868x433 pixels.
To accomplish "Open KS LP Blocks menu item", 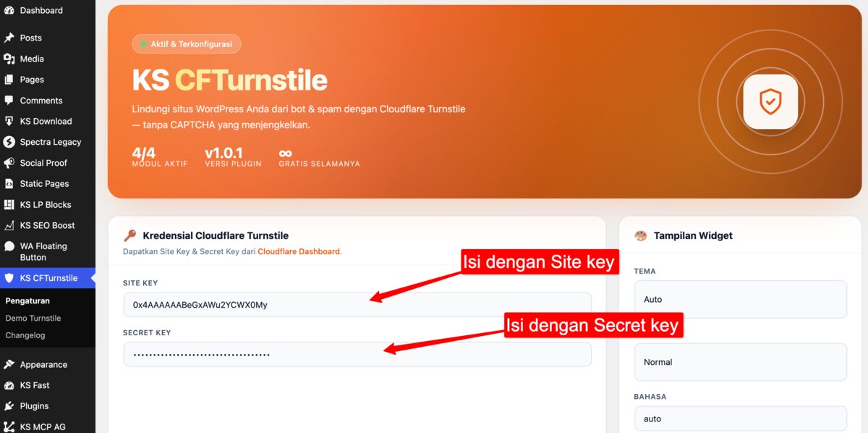I will click(x=48, y=204).
